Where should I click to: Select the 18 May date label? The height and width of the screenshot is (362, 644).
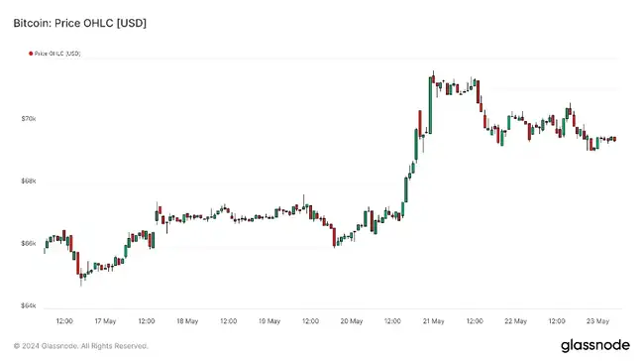tap(187, 321)
